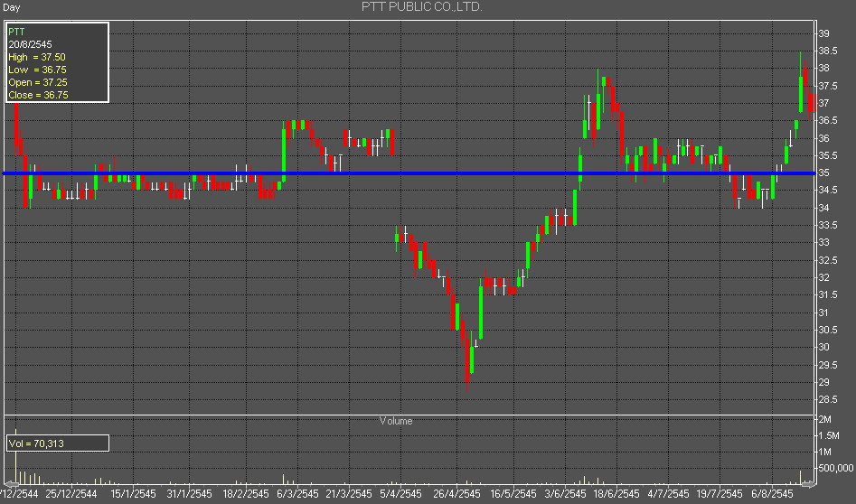856x504 pixels.
Task: Click the '38' price axis label
Action: coord(823,68)
